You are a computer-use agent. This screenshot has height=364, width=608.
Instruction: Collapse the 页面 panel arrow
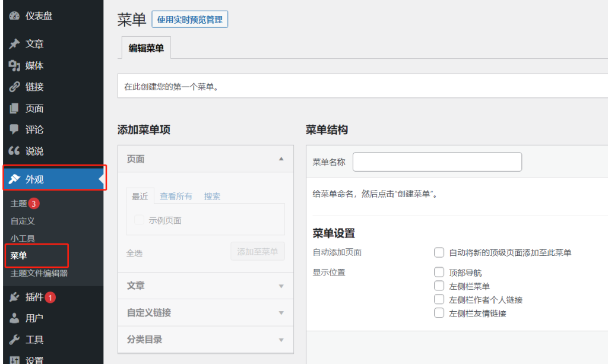coord(281,159)
